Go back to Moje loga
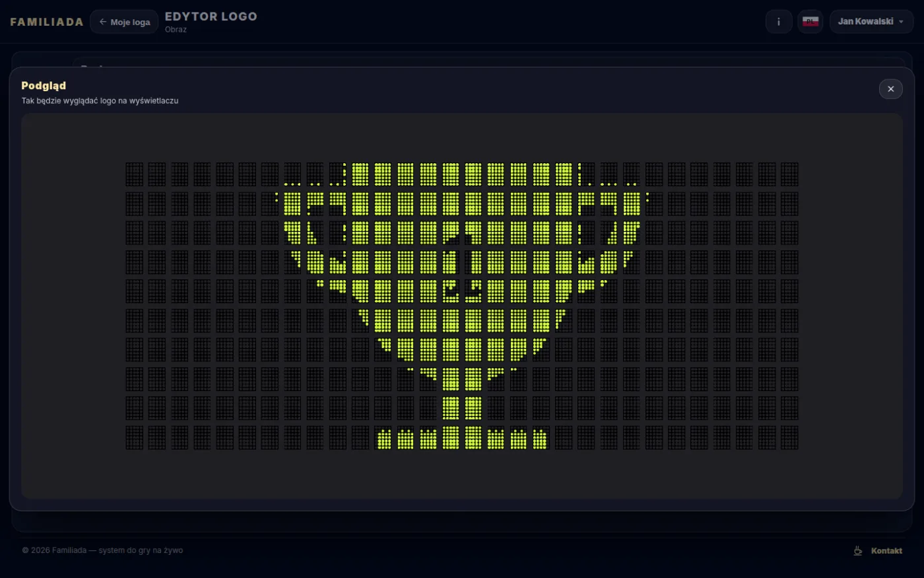924x578 pixels. (124, 22)
